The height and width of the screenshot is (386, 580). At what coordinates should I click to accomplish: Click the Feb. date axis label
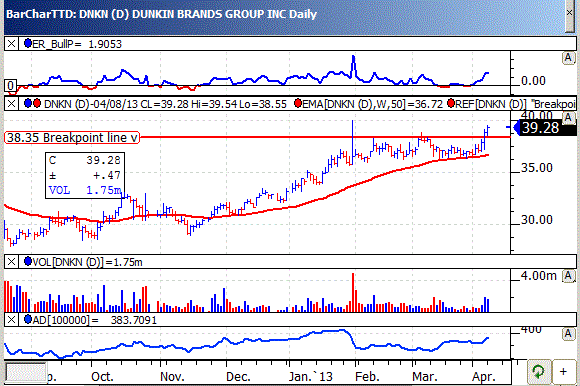(x=367, y=377)
